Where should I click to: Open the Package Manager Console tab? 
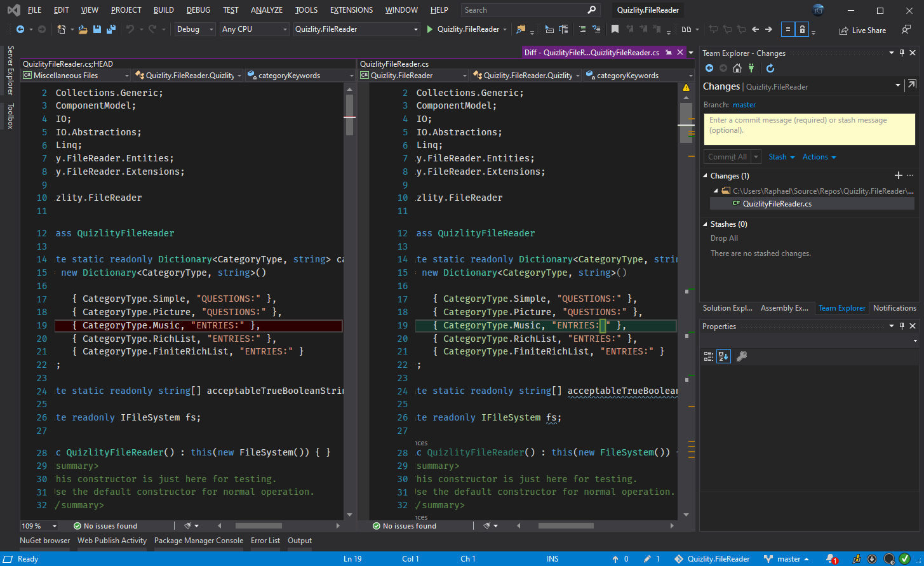pyautogui.click(x=199, y=541)
